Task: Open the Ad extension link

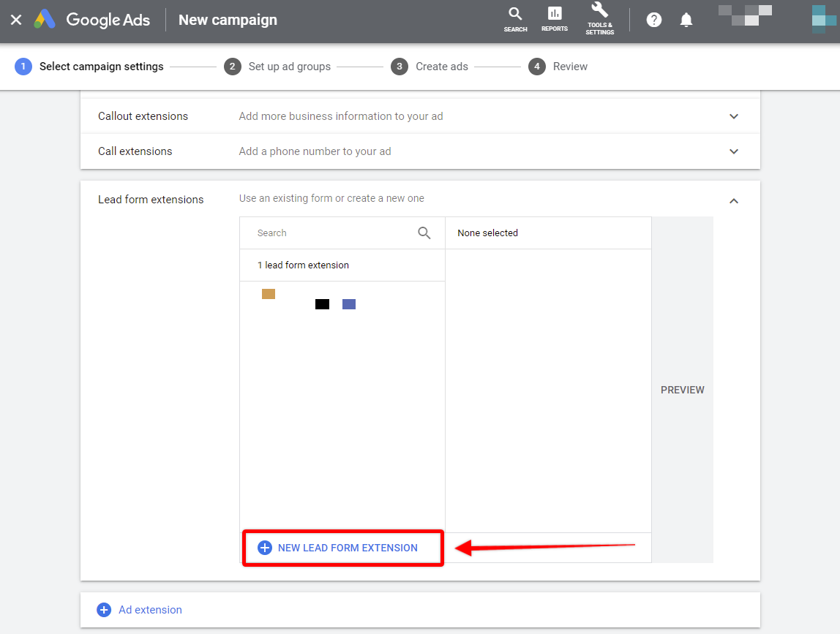Action: [x=150, y=609]
